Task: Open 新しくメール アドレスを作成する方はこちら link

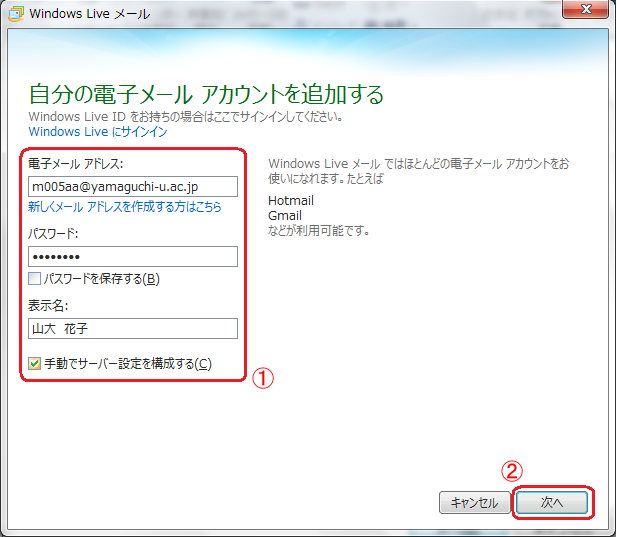Action: click(125, 207)
